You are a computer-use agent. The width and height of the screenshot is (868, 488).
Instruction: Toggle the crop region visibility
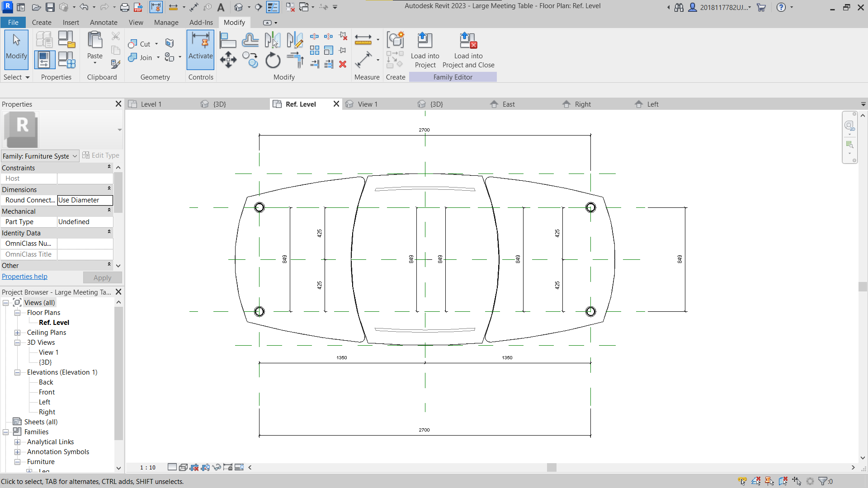[x=206, y=467]
